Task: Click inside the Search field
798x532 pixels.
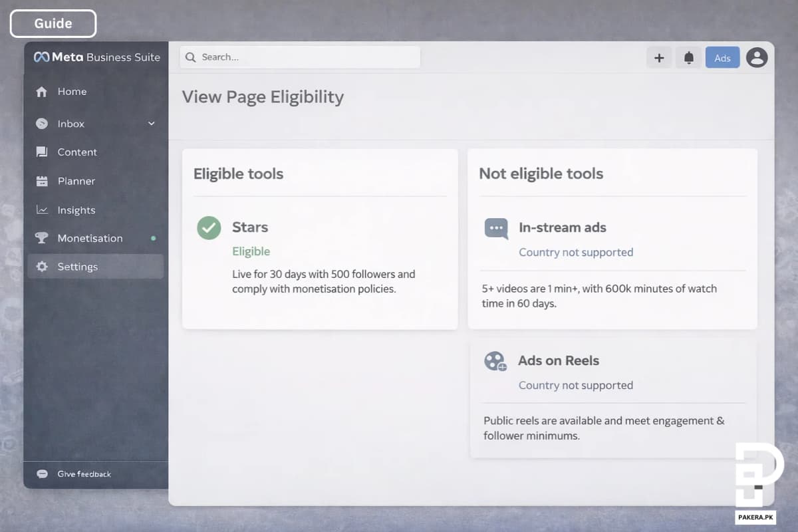Action: pos(300,57)
